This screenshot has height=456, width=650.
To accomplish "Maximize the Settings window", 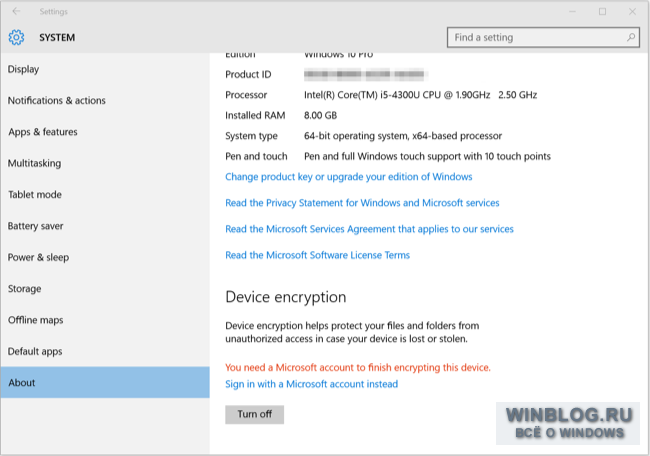I will pos(602,12).
